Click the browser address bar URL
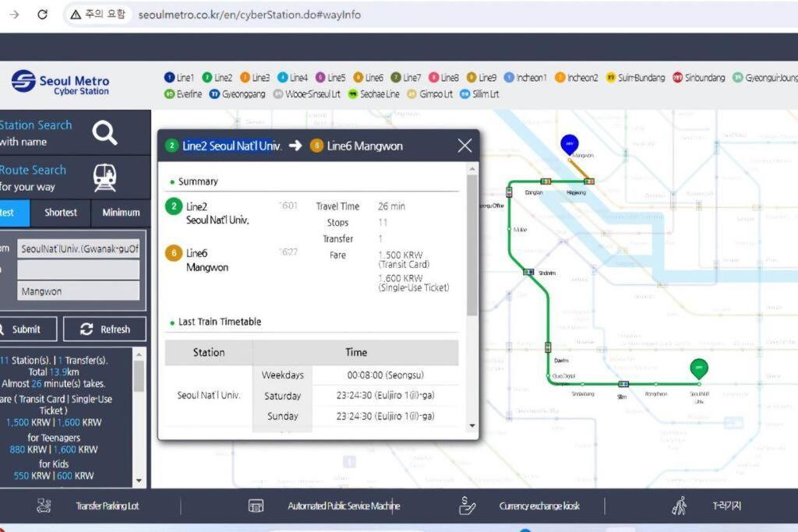This screenshot has height=532, width=798. pos(249,14)
